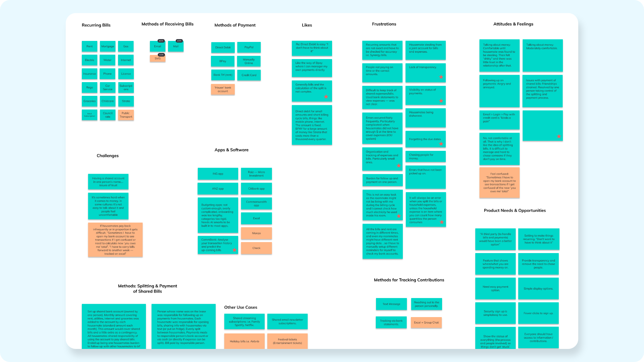The image size is (644, 362).
Task: Click the star on blank Attitudes sticky note
Action: (558, 136)
